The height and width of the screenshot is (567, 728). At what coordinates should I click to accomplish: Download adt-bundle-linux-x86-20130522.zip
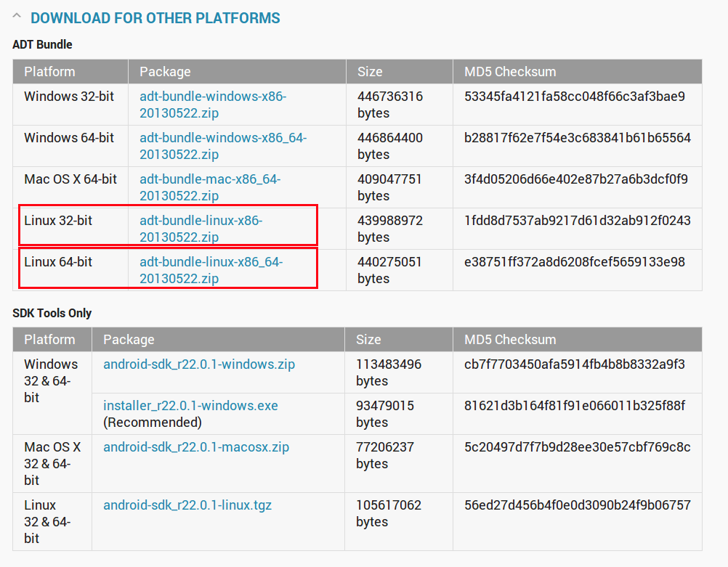point(201,228)
